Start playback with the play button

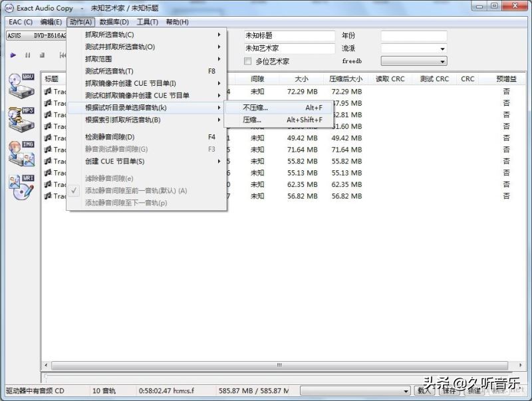(13, 55)
